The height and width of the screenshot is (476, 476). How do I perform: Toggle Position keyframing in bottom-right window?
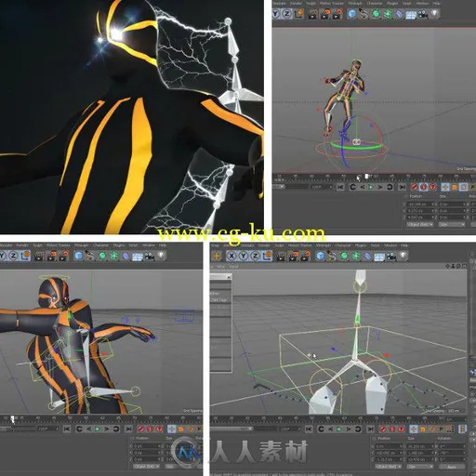(414, 429)
